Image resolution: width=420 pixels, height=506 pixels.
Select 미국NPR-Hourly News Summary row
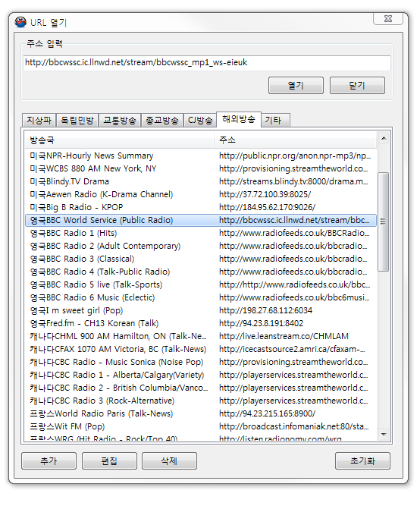pyautogui.click(x=201, y=156)
